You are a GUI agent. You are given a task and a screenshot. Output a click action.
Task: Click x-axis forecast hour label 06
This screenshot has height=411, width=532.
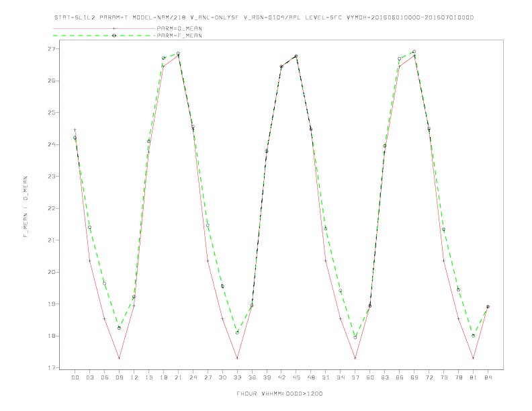(x=105, y=377)
